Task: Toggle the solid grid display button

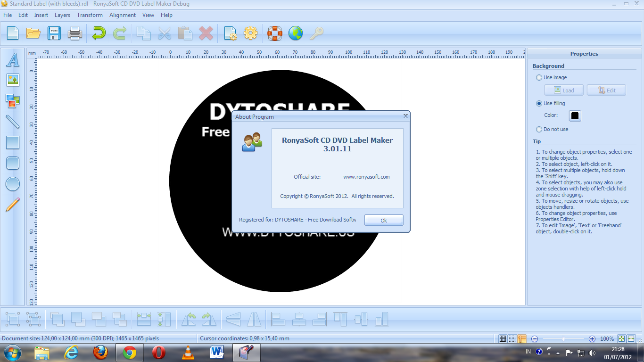Action: (503, 338)
